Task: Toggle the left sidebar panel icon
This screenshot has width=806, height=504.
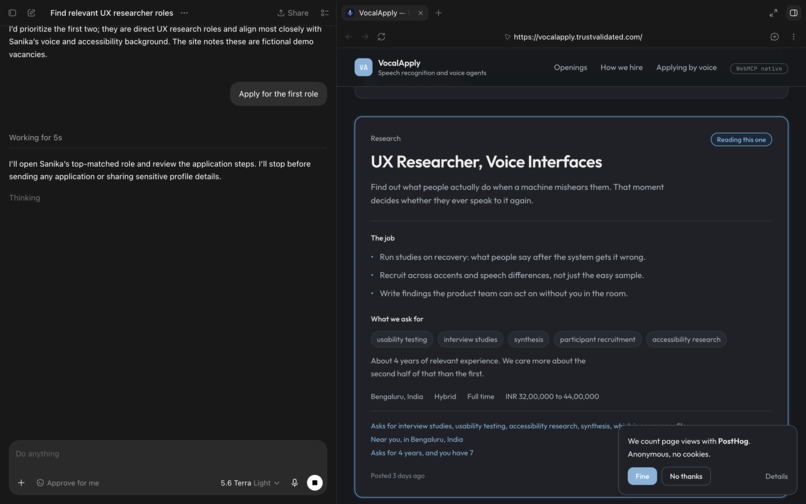Action: click(x=12, y=13)
